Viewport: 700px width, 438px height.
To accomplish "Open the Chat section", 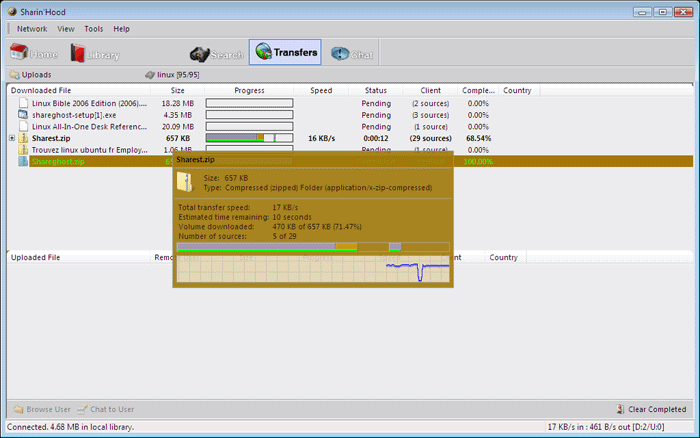I will (351, 53).
